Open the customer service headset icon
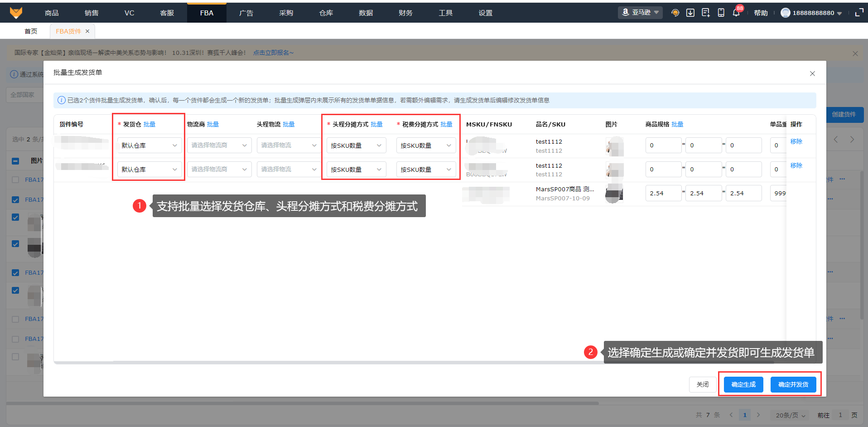Screen dimensions: 868x427 click(x=675, y=13)
